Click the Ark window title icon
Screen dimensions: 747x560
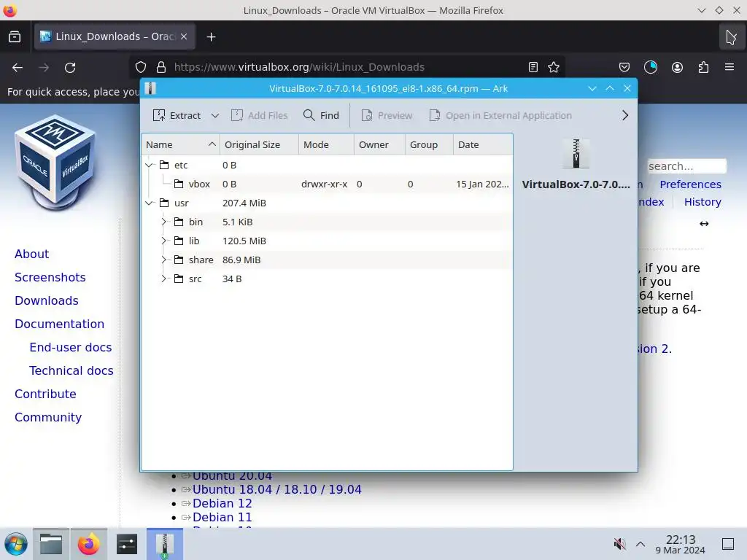pos(150,88)
